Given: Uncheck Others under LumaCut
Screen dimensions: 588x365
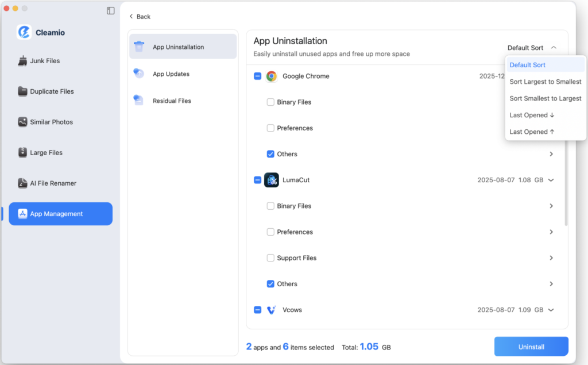Looking at the screenshot, I should point(270,284).
